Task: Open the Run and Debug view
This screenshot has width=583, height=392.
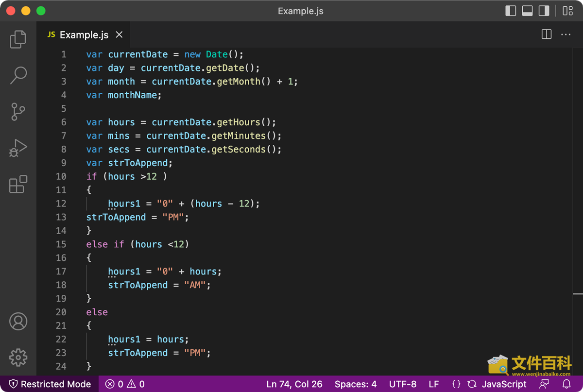Action: point(18,148)
